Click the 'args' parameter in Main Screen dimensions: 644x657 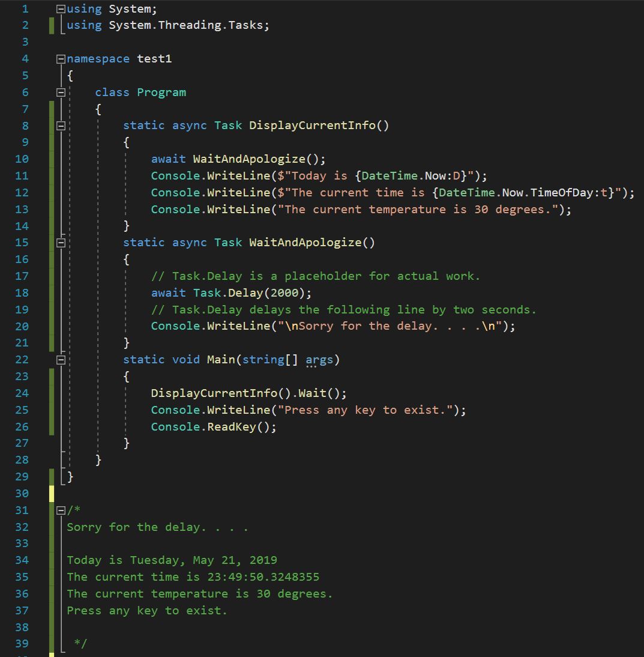pyautogui.click(x=319, y=360)
